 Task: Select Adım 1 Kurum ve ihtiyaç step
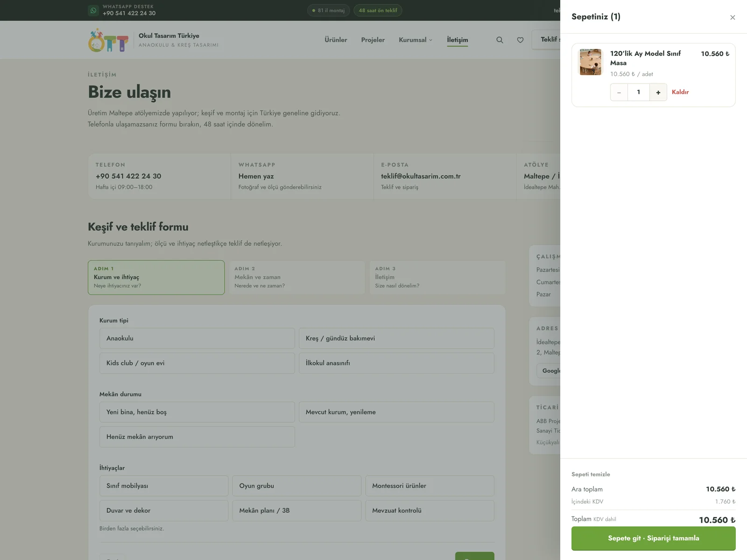156,277
